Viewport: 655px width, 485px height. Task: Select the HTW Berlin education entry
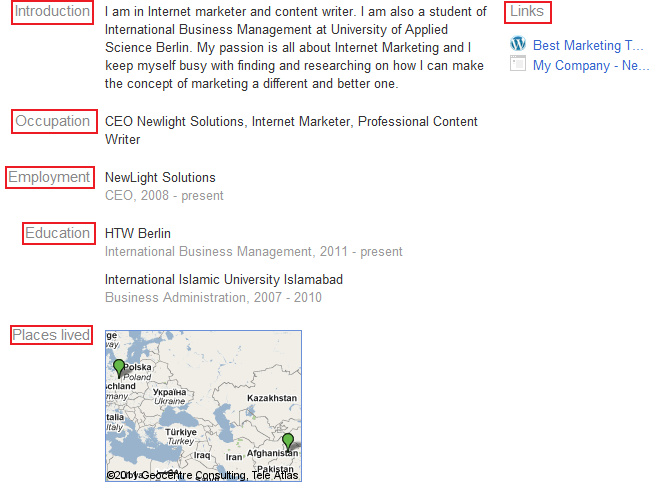(x=138, y=234)
